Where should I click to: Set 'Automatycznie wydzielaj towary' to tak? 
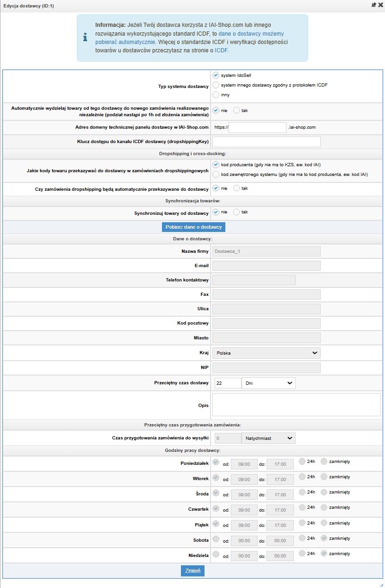coord(236,111)
